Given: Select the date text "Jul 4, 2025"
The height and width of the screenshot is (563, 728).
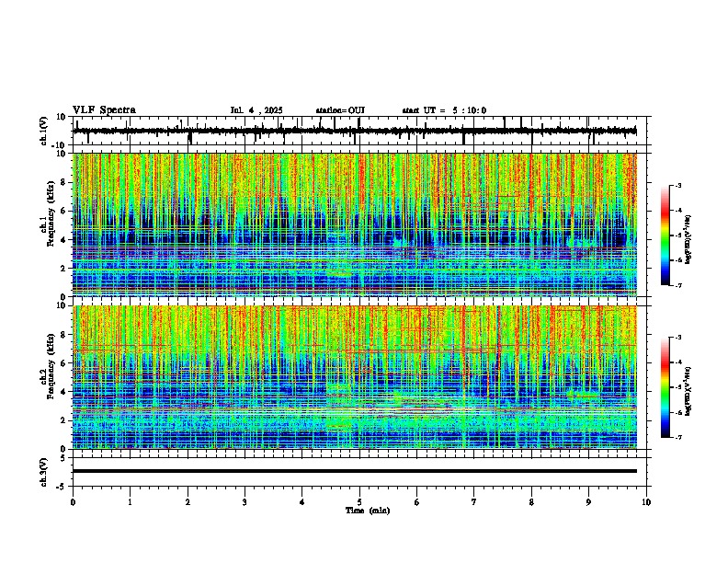Looking at the screenshot, I should click(256, 110).
